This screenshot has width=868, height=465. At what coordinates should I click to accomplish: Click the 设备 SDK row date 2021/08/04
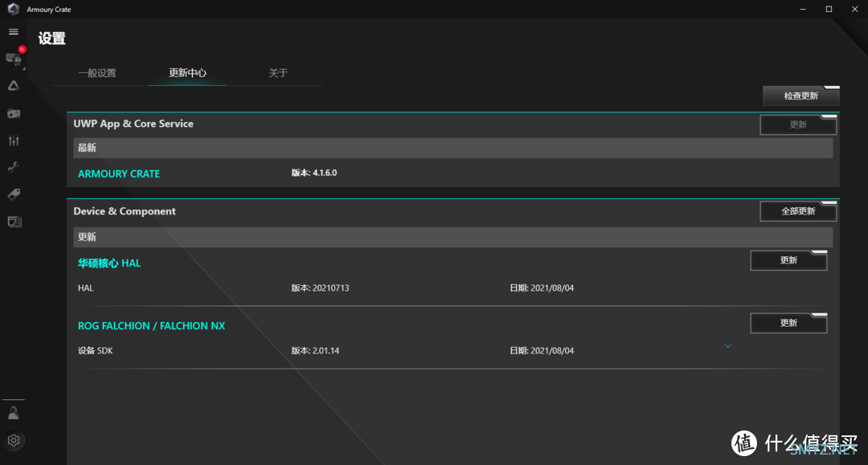(x=542, y=350)
